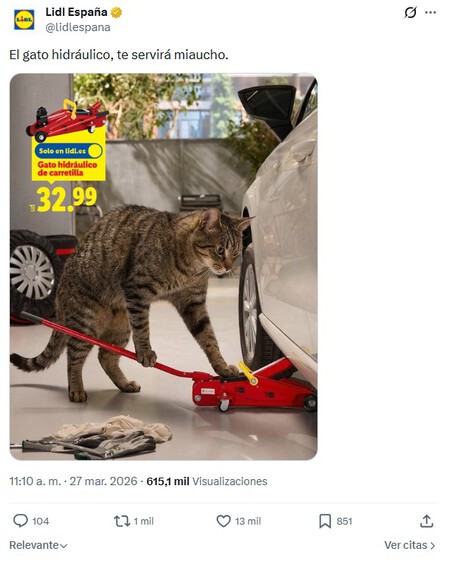Open the Lidl España display name
Viewport: 450px width, 561px height.
(76, 12)
